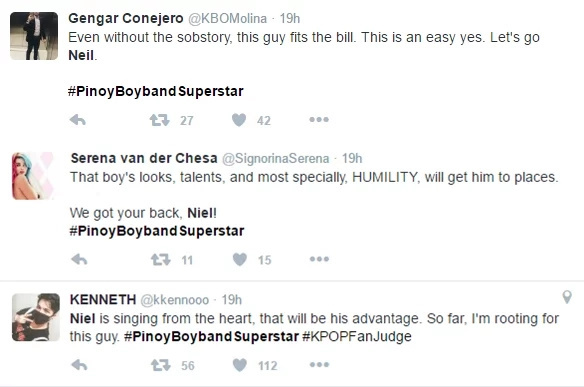
Task: View KENNETH's masked profile picture
Action: [36, 317]
